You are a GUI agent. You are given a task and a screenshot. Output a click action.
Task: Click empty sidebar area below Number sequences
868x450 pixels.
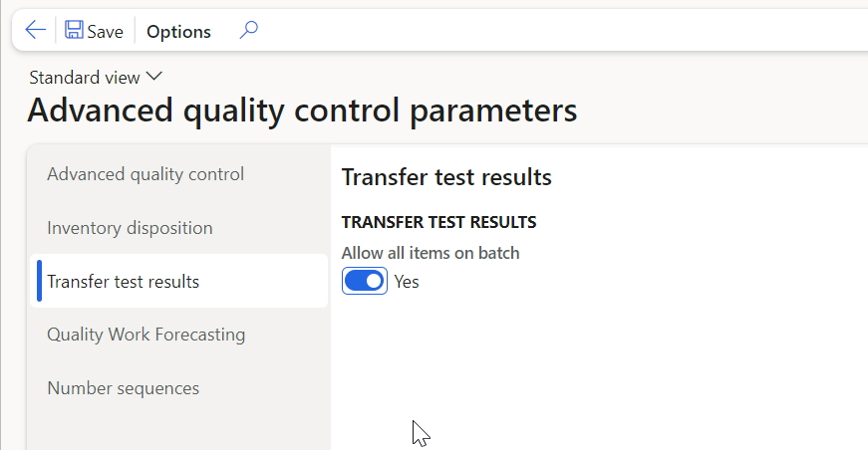(179, 428)
